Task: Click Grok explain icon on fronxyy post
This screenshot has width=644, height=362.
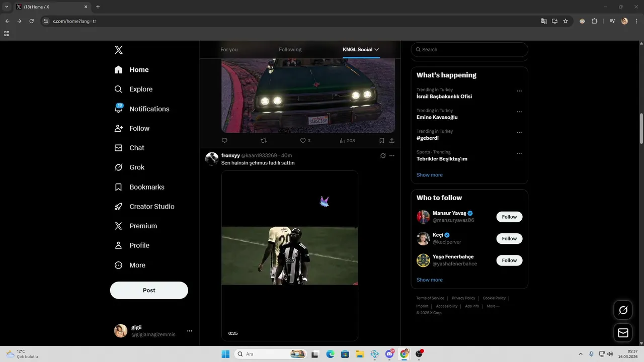Action: [383, 156]
